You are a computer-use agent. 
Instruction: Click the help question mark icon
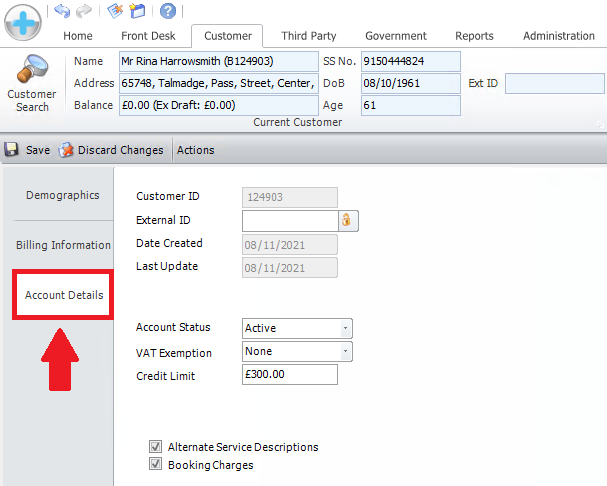[168, 11]
